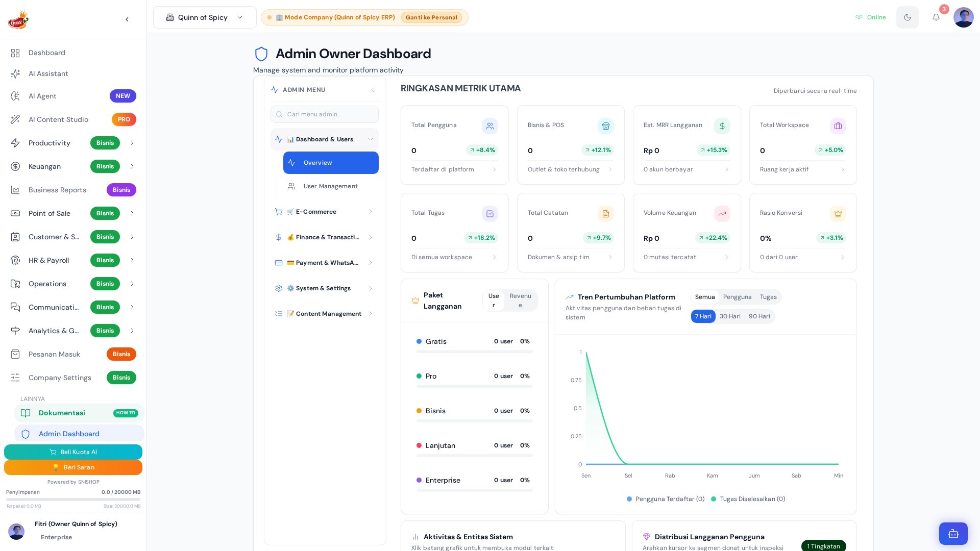Click Beri Saran button
The image size is (980, 551).
click(73, 467)
